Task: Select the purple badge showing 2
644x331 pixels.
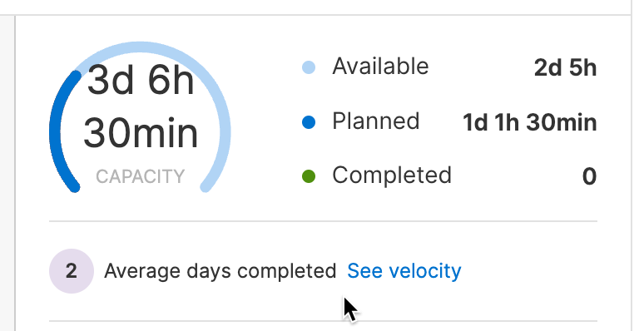Action: [x=72, y=271]
